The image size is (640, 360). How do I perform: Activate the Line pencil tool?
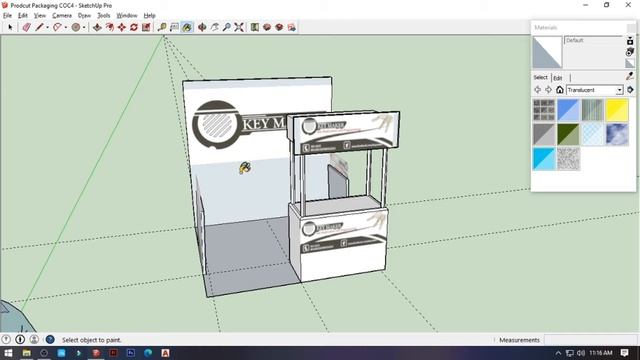click(x=39, y=27)
